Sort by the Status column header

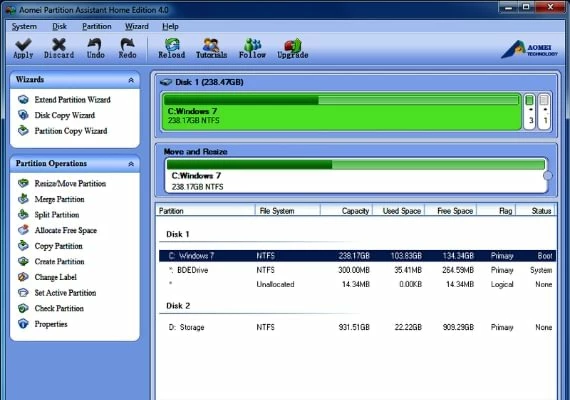pos(536,211)
